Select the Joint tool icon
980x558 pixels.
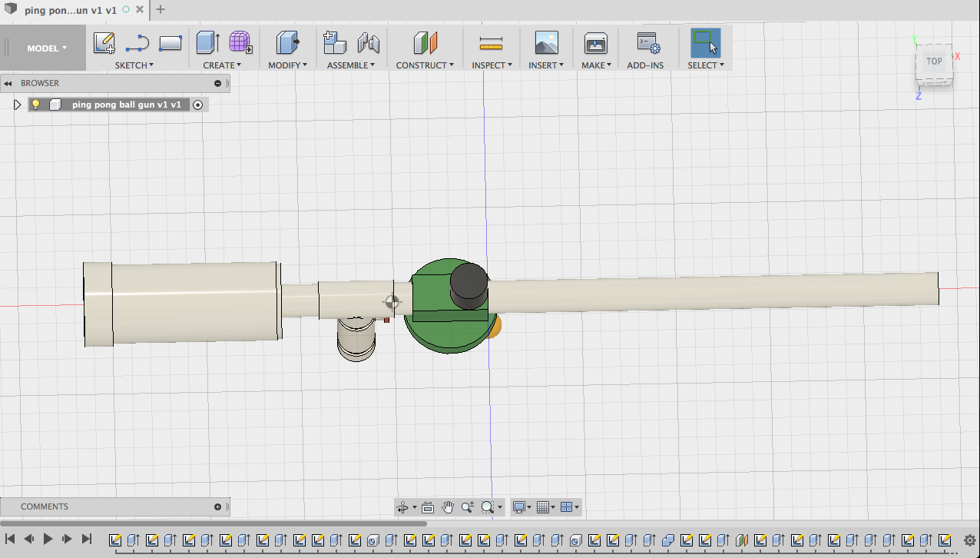coord(369,43)
